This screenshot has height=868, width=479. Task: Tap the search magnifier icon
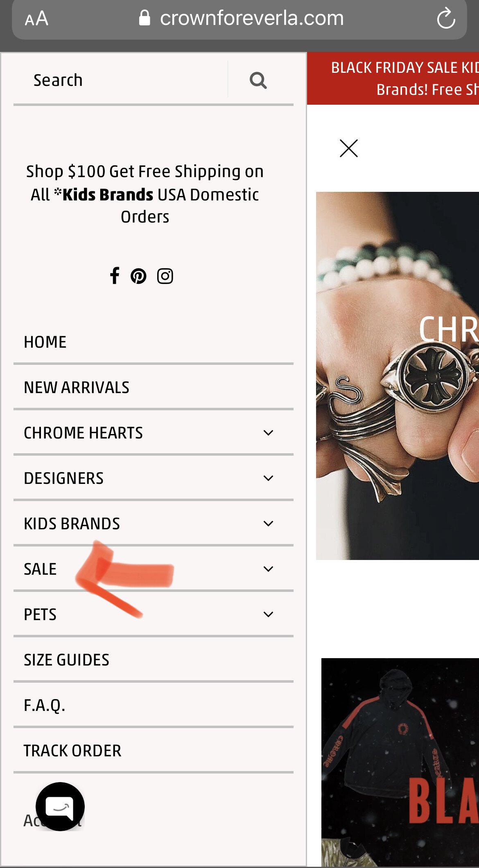click(258, 80)
